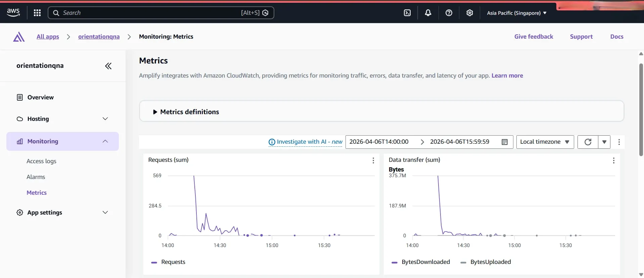This screenshot has height=278, width=644.
Task: Click the Monitoring bar chart icon
Action: [20, 141]
